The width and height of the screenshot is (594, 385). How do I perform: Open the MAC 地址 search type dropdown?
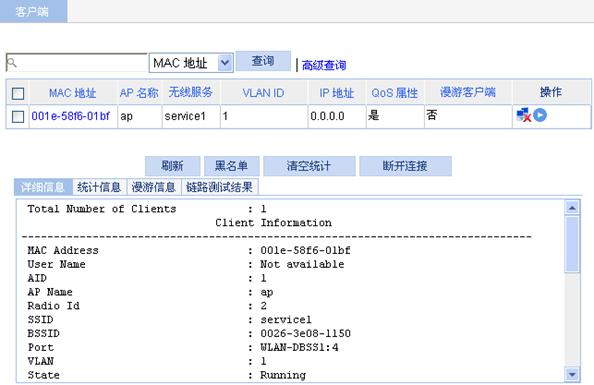(x=191, y=63)
